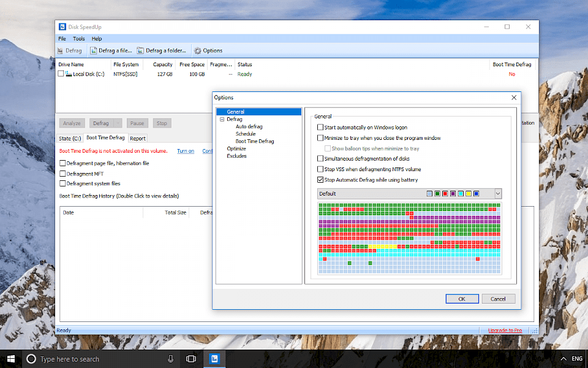This screenshot has height=368, width=588.
Task: Close the Options dialog
Action: point(514,98)
